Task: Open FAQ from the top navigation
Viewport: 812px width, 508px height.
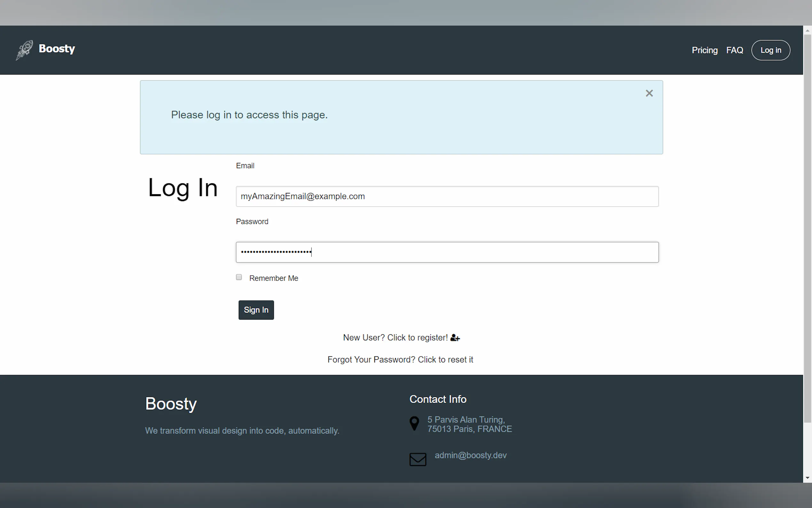Action: [x=734, y=51]
